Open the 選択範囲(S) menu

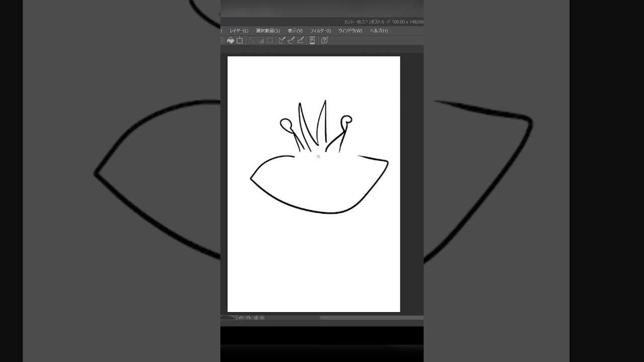pos(268,31)
